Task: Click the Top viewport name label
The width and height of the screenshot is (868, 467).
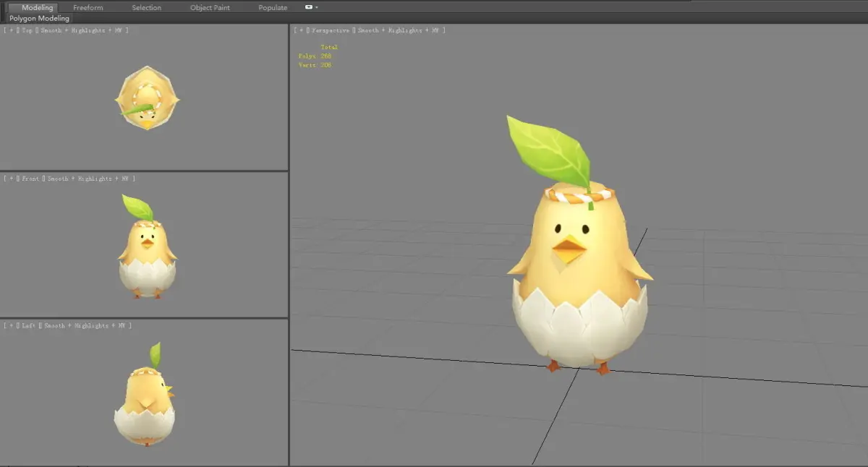Action: pos(27,30)
